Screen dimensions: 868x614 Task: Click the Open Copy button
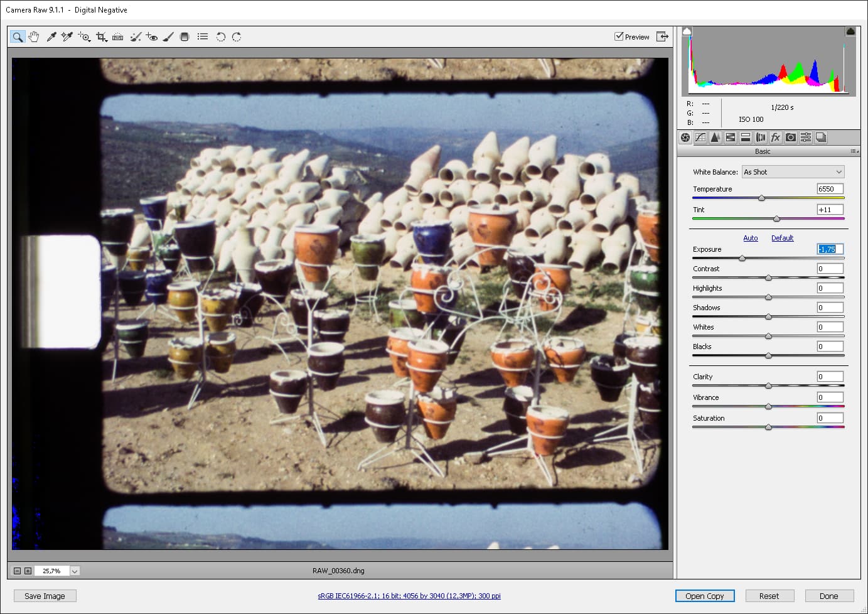[x=705, y=596]
